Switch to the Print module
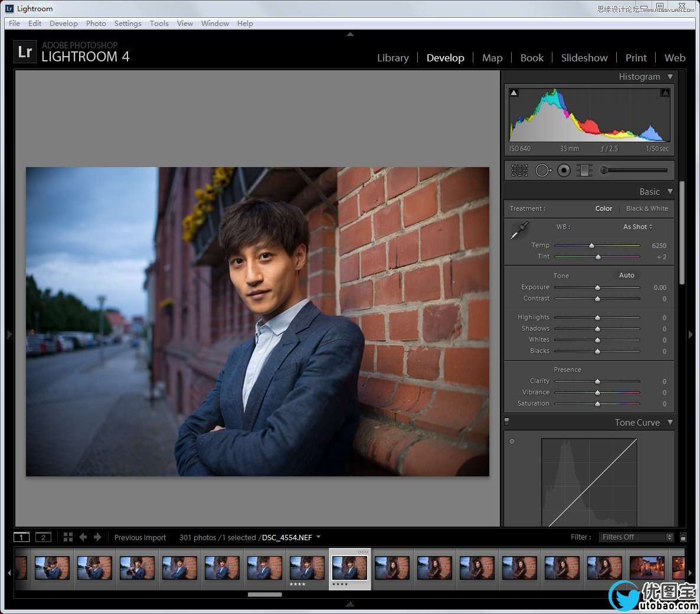This screenshot has height=614, width=700. [x=636, y=58]
